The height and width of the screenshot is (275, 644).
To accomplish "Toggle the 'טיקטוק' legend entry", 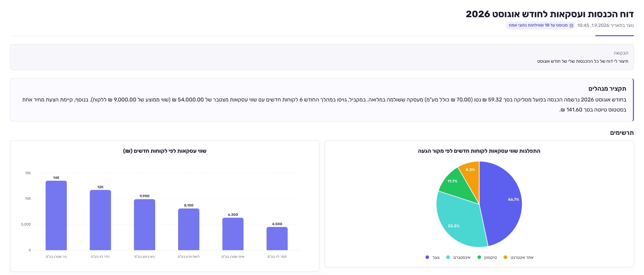I will [487, 257].
